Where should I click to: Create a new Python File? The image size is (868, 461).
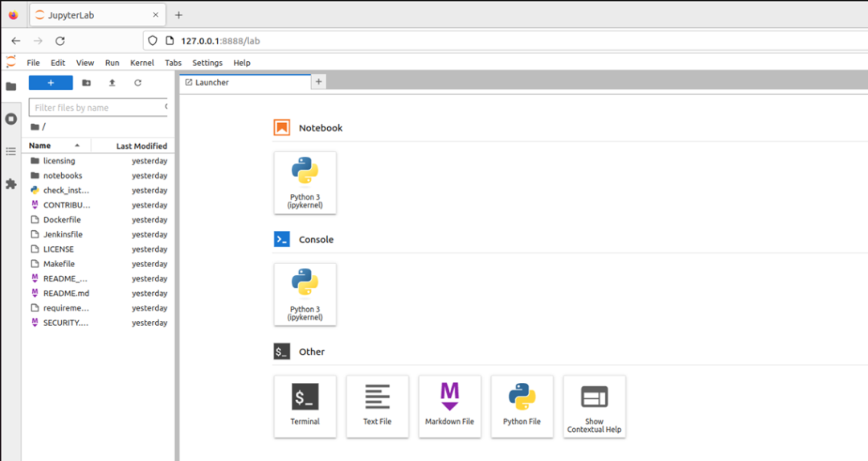[x=522, y=407]
